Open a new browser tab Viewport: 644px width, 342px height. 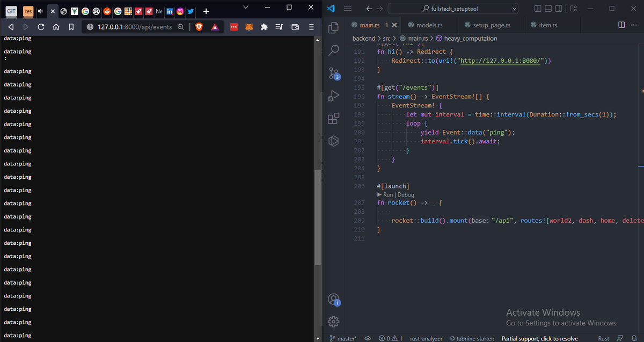(x=206, y=11)
